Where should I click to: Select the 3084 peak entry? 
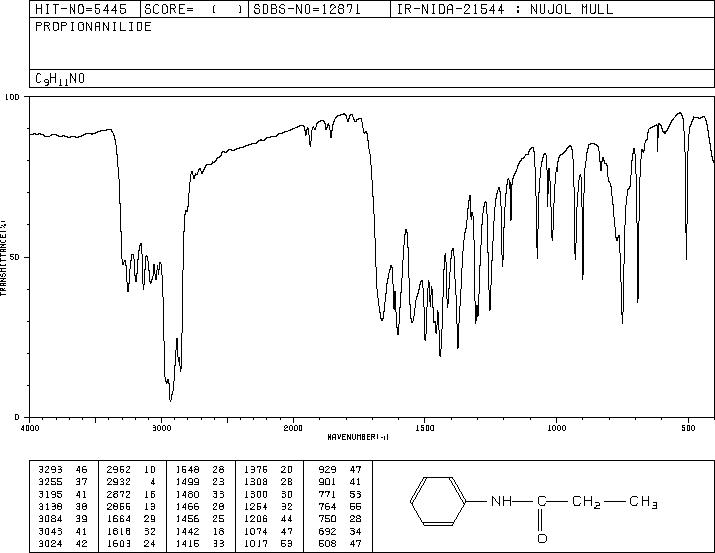coord(62,519)
